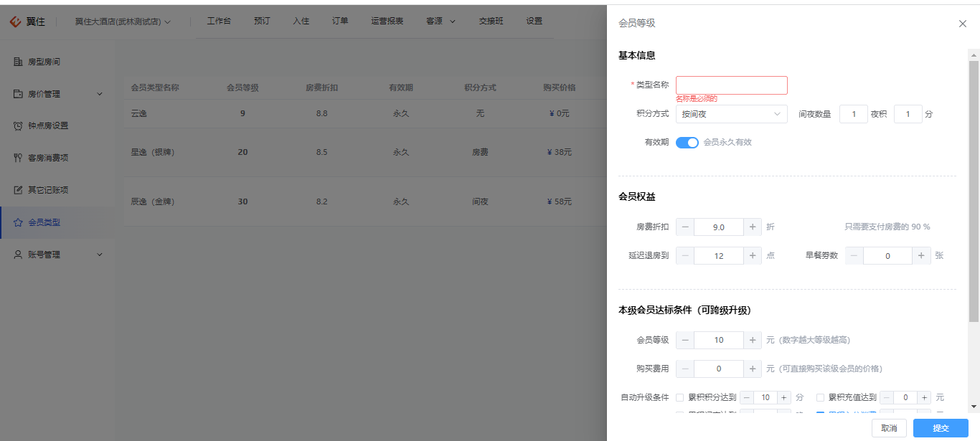Increase 房费折扣 with plus button
This screenshot has width=980, height=441.
tap(753, 227)
